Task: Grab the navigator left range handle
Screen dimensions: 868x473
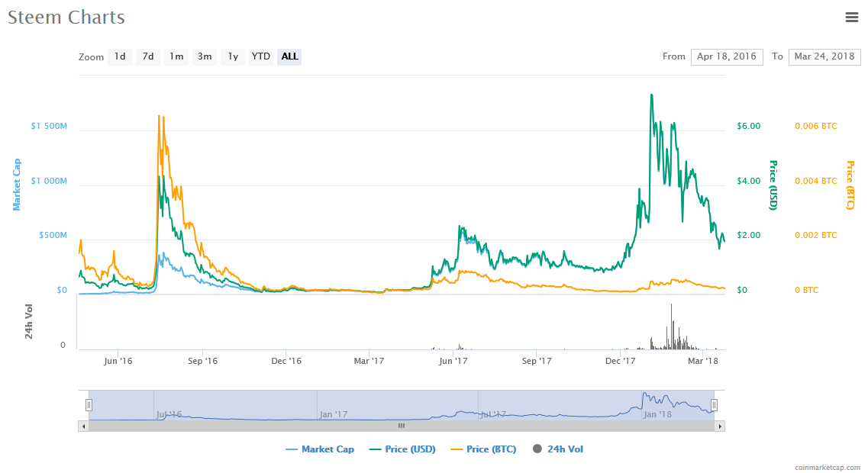Action: tap(89, 406)
